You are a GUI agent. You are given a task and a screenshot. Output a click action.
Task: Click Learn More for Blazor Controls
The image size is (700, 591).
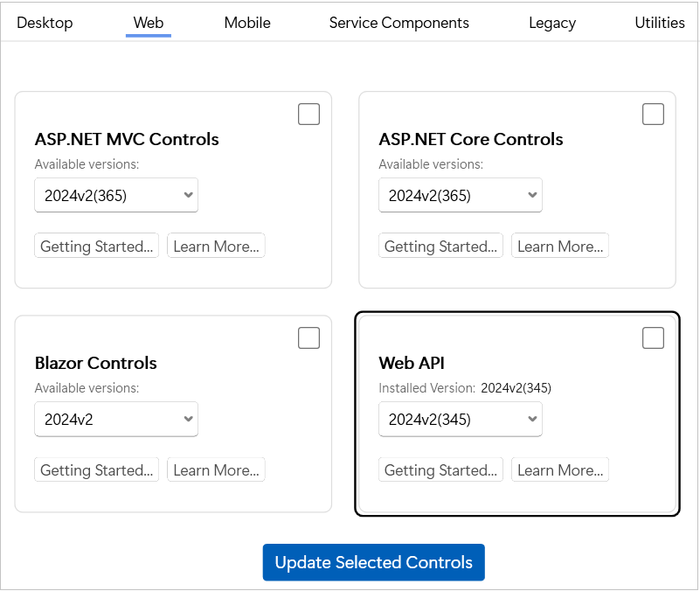216,470
